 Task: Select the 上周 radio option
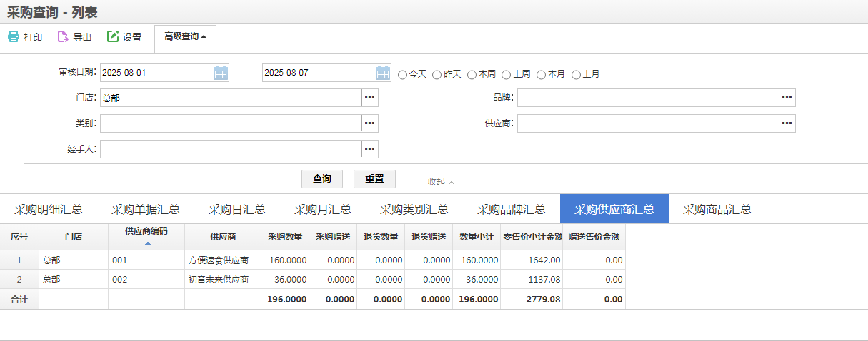point(507,74)
